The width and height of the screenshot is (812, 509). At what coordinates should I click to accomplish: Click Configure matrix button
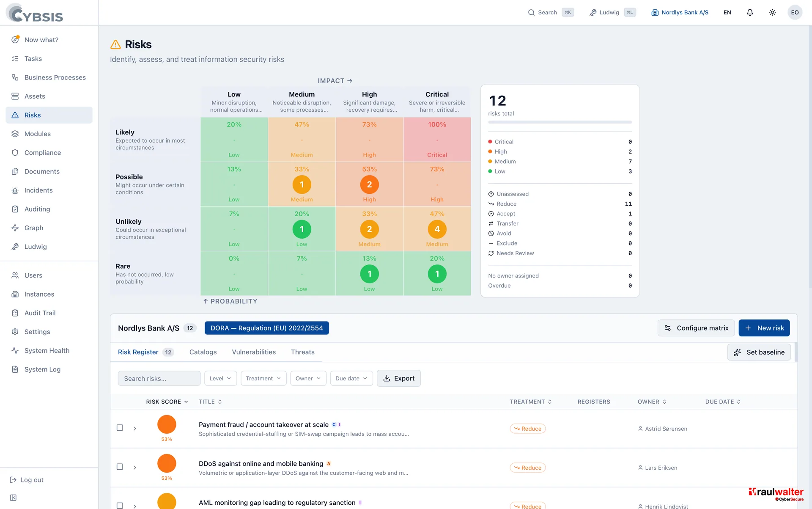(696, 328)
